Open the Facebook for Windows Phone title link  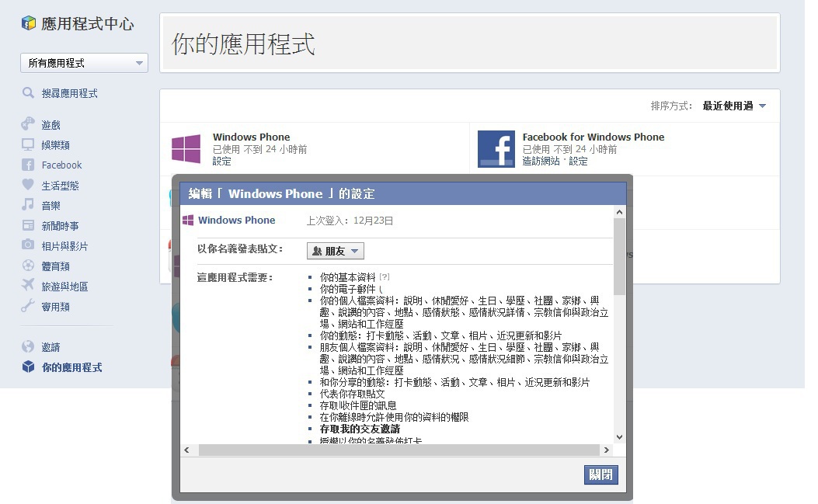pos(593,137)
